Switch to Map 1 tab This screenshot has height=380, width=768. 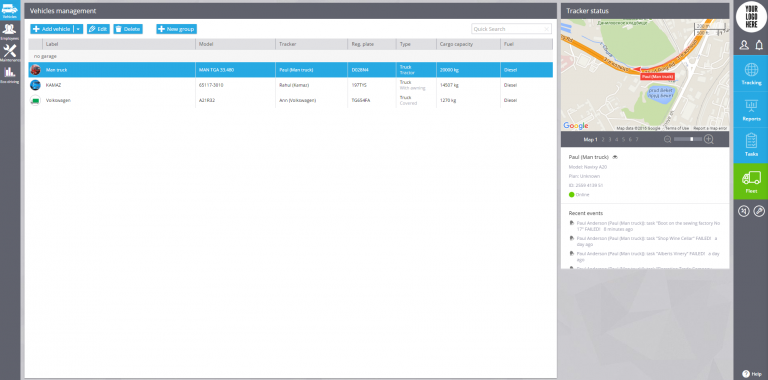(590, 140)
